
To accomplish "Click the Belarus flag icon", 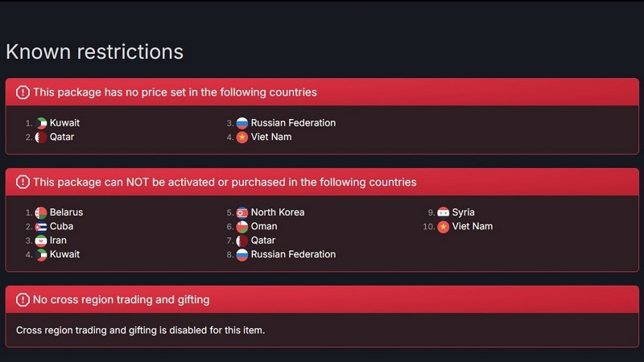I will (41, 212).
